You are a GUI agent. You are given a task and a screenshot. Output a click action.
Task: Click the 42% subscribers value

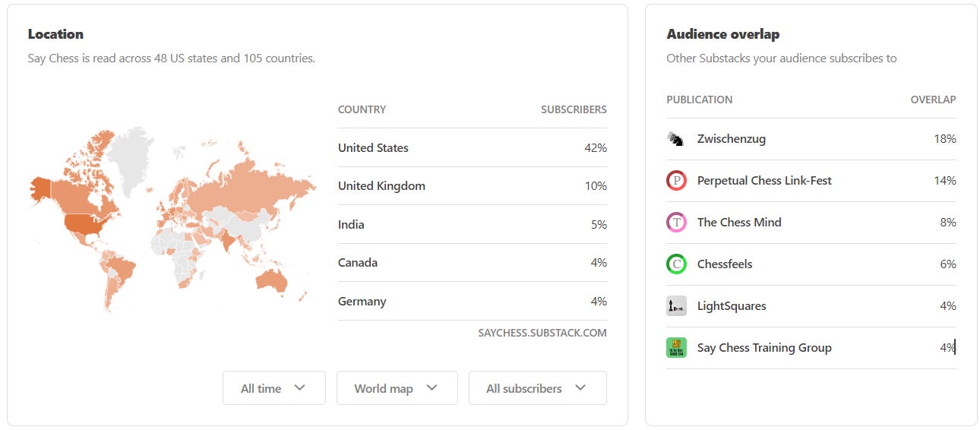click(596, 148)
